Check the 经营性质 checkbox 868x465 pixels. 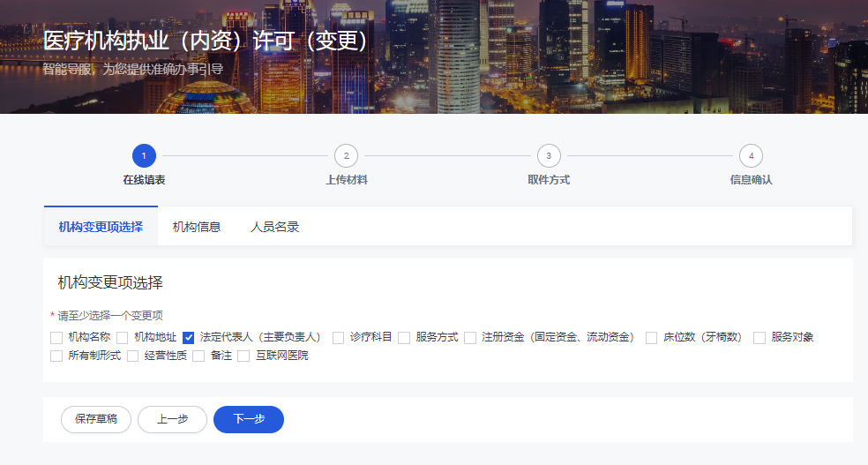[133, 356]
